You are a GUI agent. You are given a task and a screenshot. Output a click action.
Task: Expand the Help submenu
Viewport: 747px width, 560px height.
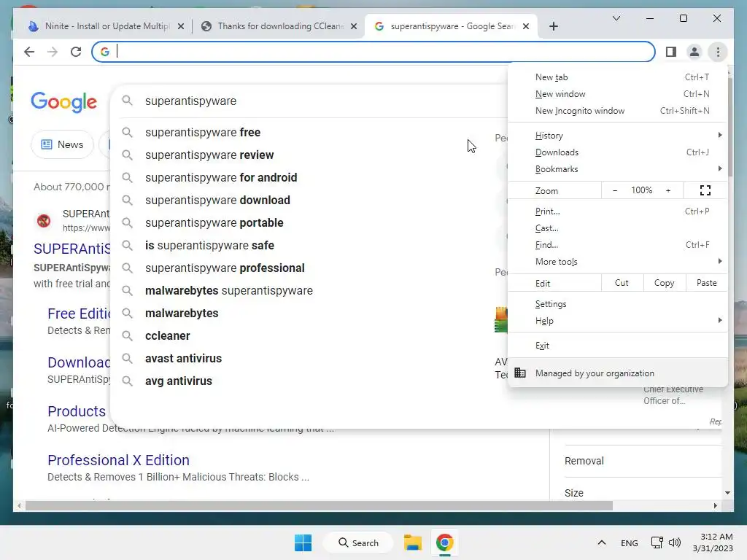point(617,321)
